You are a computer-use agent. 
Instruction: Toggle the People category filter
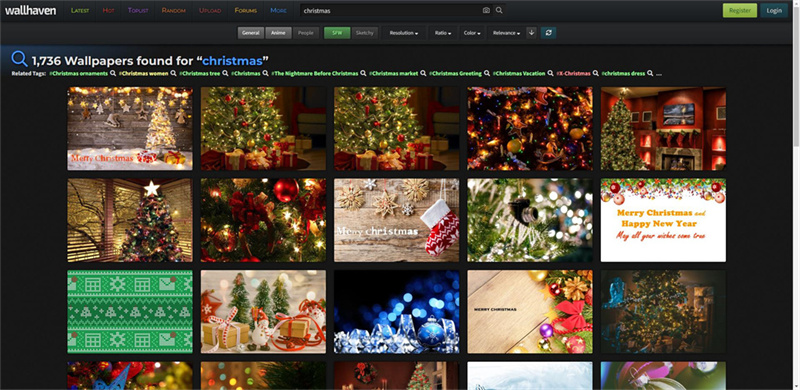[x=306, y=33]
